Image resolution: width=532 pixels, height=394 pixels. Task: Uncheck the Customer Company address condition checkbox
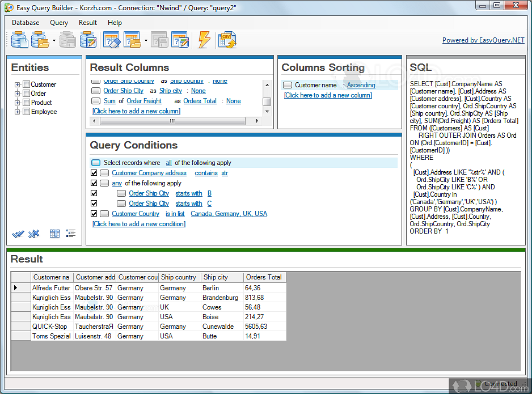tap(94, 173)
